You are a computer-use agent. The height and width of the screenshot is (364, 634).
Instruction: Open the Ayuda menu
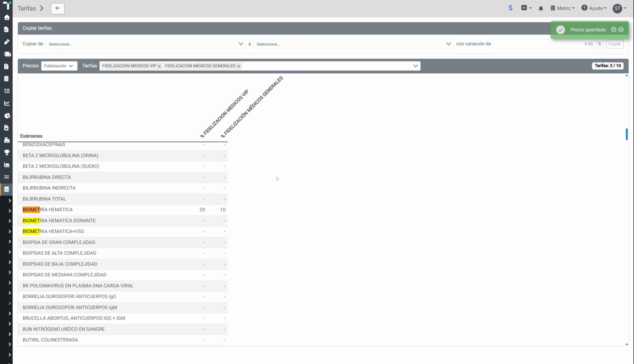coord(594,8)
